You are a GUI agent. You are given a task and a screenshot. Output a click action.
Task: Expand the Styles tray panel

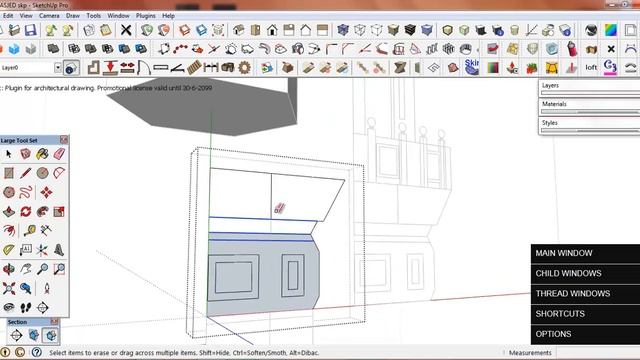point(590,122)
